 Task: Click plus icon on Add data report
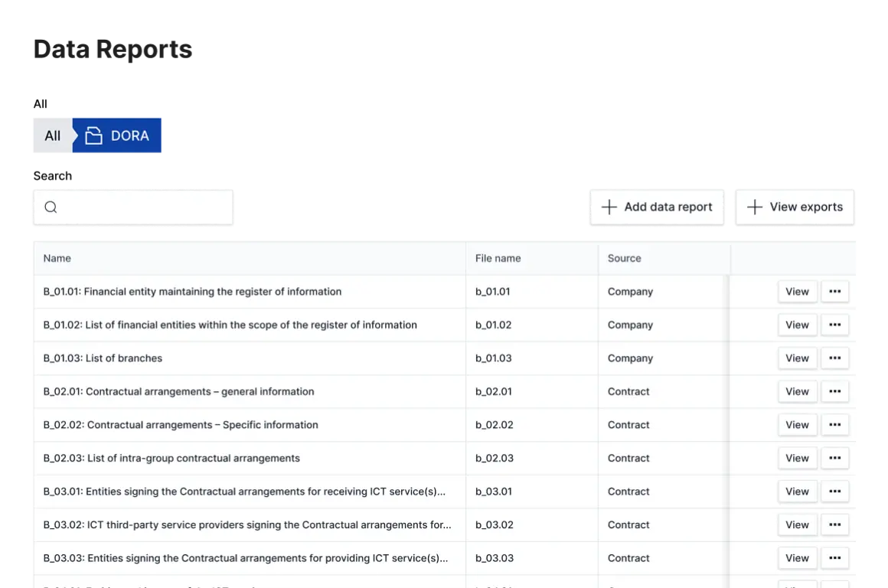coord(609,207)
